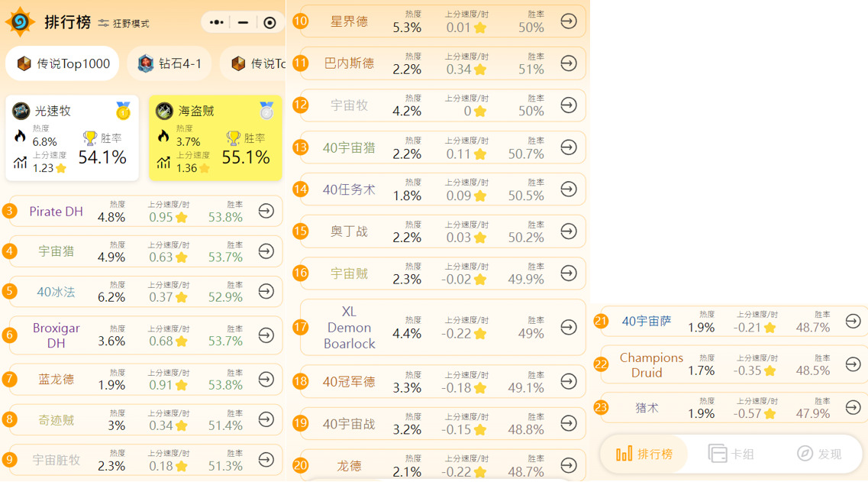
Task: Expand XL Demon Boarlock details arrow
Action: pyautogui.click(x=568, y=327)
